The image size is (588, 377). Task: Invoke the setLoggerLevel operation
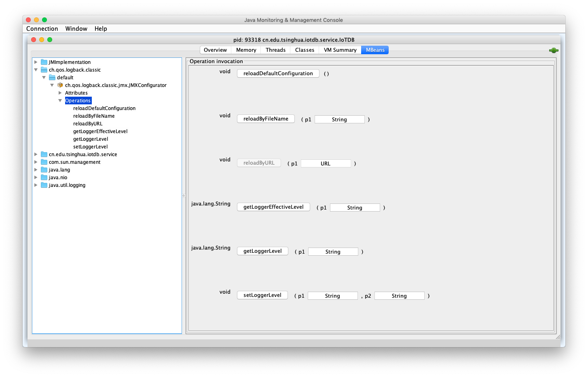[x=262, y=295]
